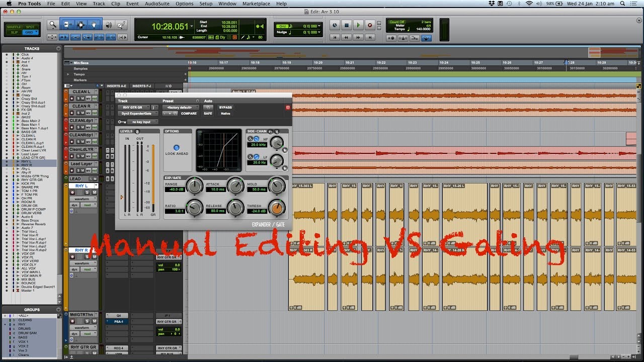Open the factory default preset dropdown

181,108
